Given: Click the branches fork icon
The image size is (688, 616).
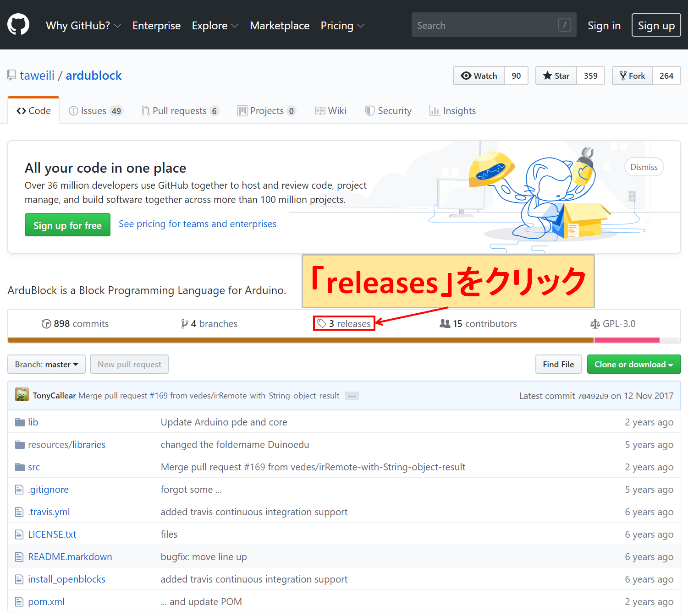Looking at the screenshot, I should [185, 324].
